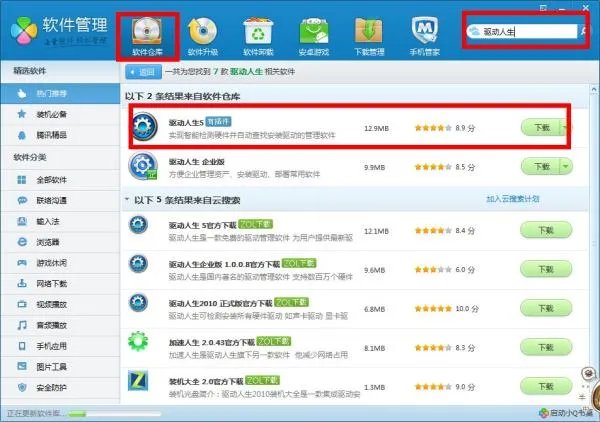Open the 装机大全 2.0官方下载 title link

[206, 381]
